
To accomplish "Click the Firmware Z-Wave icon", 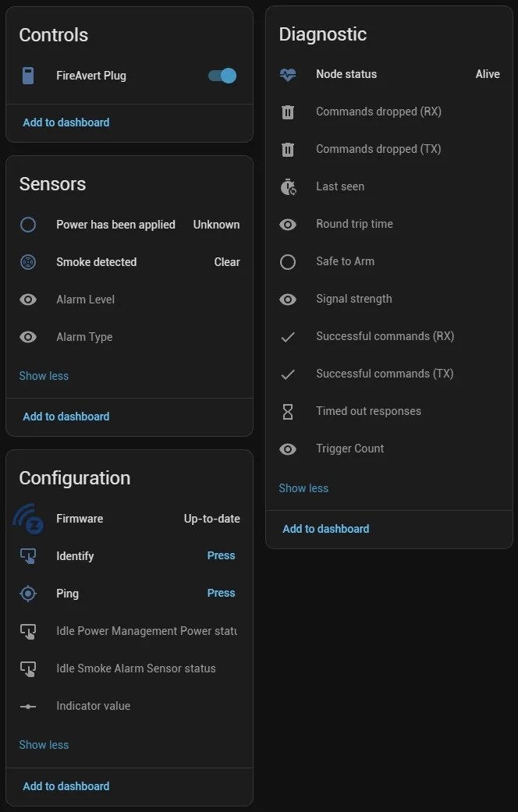I will coord(28,519).
